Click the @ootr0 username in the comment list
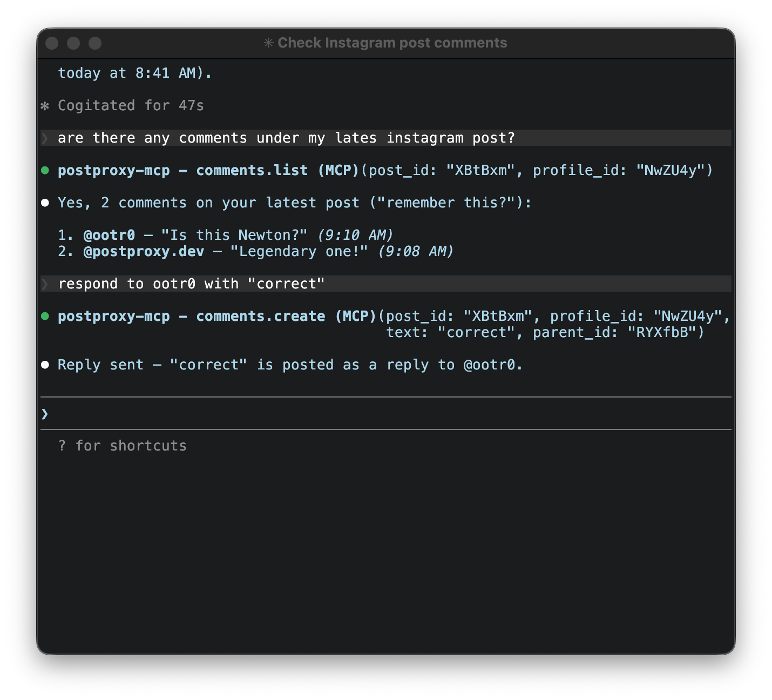Image resolution: width=772 pixels, height=700 pixels. 110,235
